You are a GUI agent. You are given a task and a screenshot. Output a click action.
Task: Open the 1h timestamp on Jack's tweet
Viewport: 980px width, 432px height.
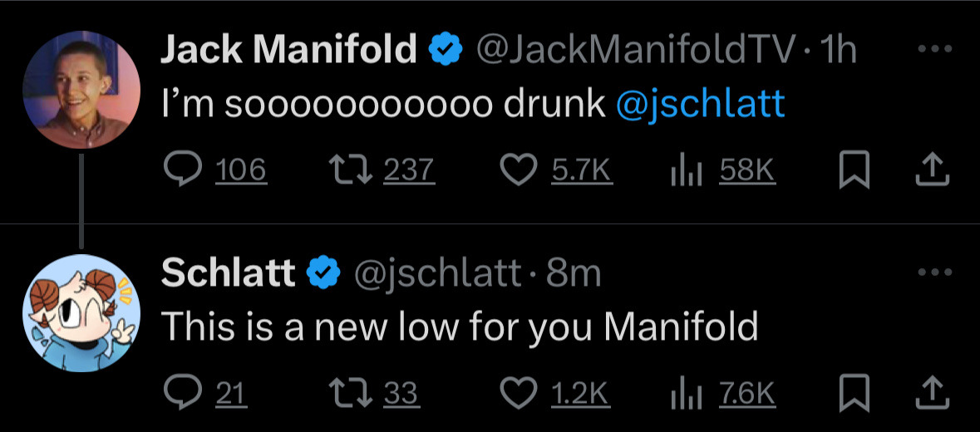[837, 52]
